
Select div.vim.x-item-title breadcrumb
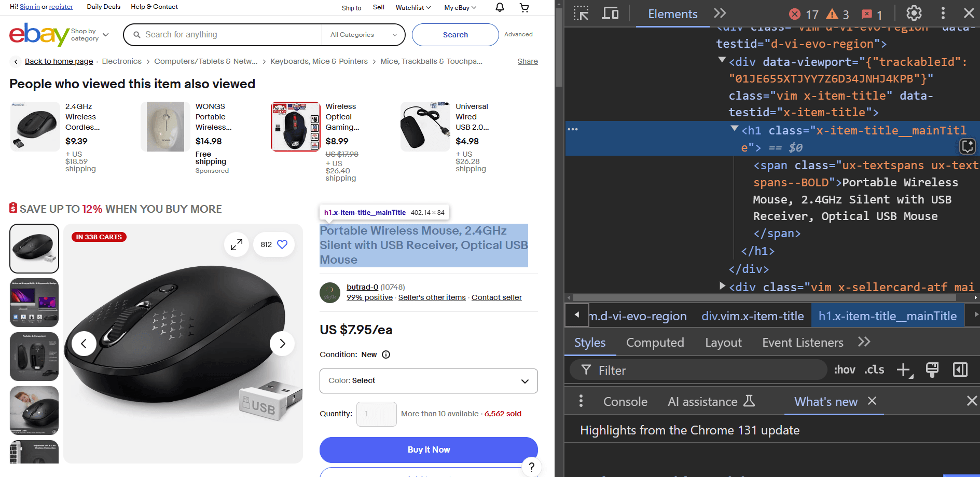tap(752, 316)
